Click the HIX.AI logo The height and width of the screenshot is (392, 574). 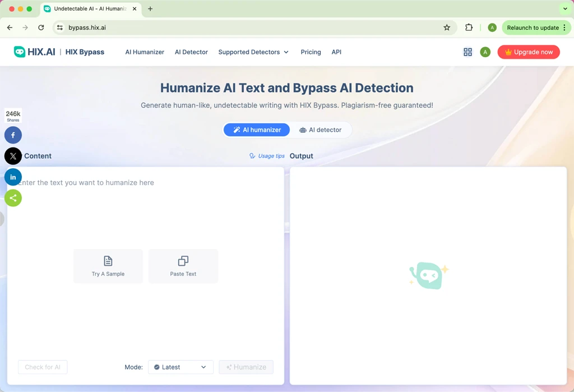tap(34, 52)
